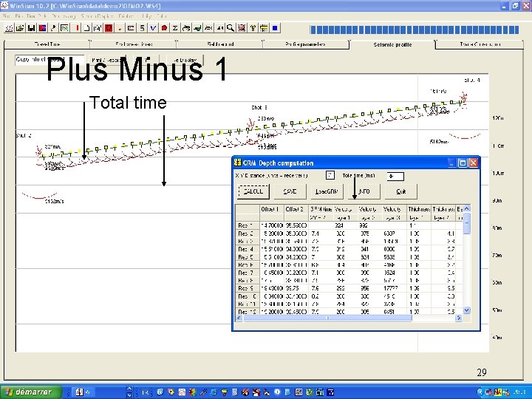Click the GRM table vertical scrollbar up arrow
Viewport: 532px width, 399px height.
coord(467,208)
